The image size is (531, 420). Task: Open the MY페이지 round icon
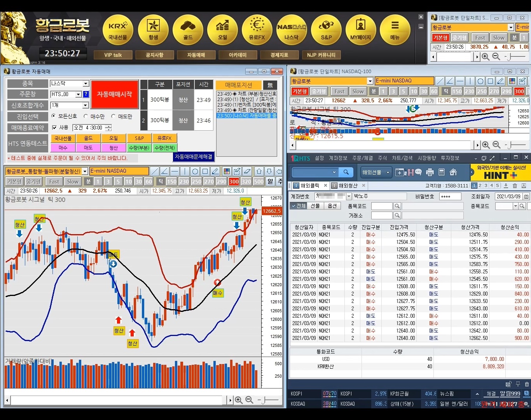(361, 30)
